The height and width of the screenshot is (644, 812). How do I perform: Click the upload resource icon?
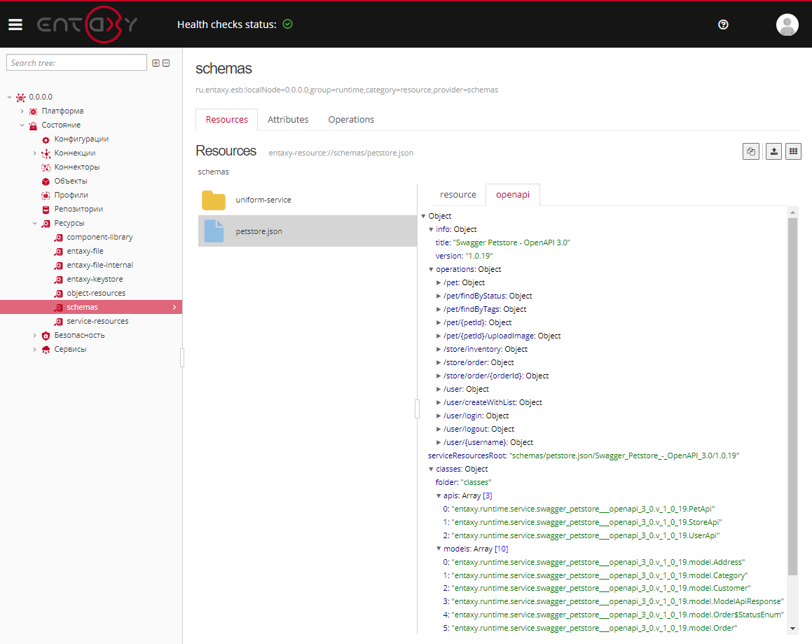[x=773, y=151]
